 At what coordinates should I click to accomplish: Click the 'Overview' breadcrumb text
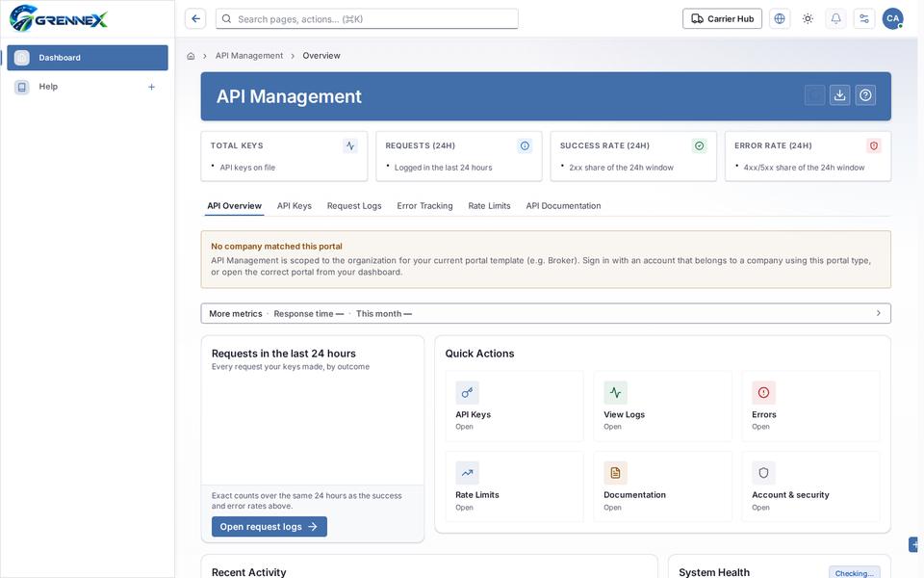pyautogui.click(x=321, y=56)
